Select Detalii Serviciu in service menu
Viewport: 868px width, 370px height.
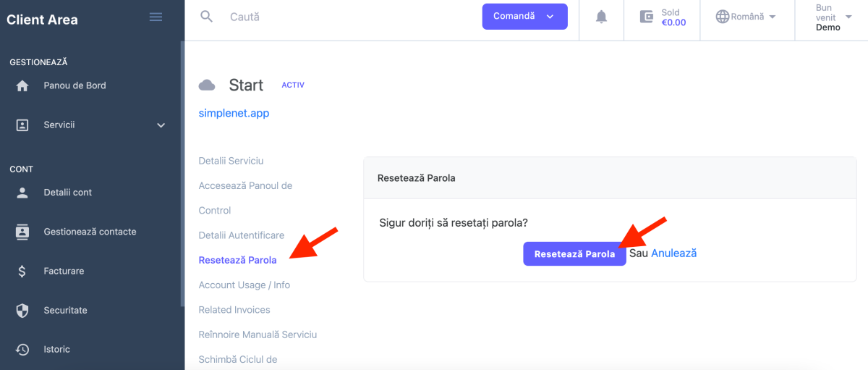pos(231,161)
